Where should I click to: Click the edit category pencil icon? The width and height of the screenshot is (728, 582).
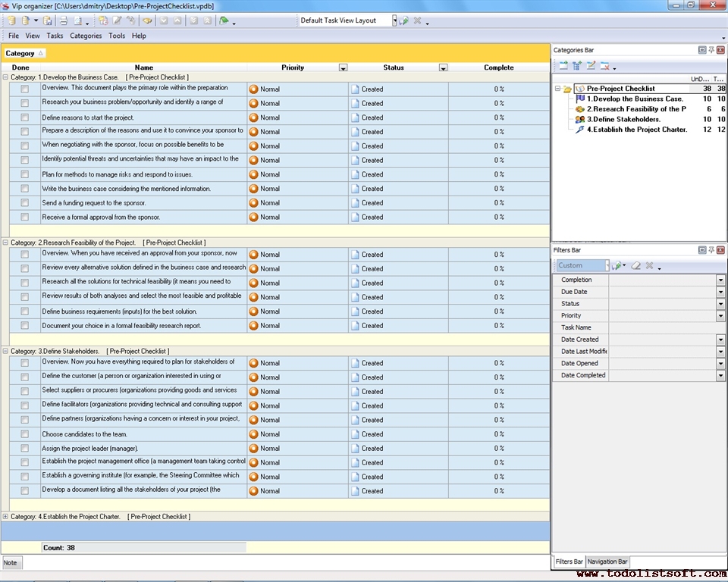[x=591, y=66]
